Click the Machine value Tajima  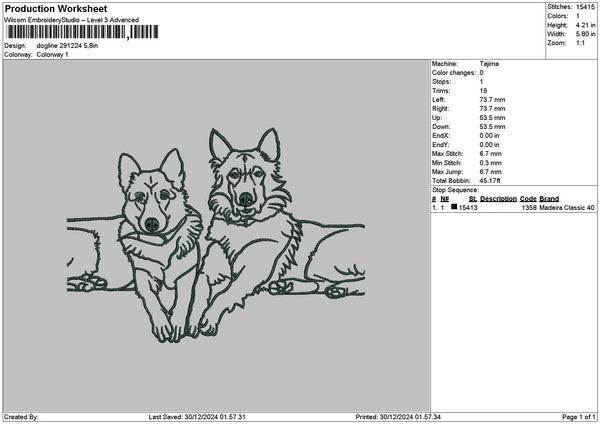pyautogui.click(x=489, y=64)
